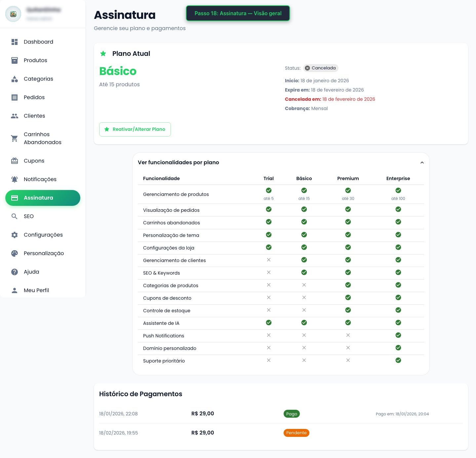Click the Produtos box icon
476x458 pixels.
15,60
